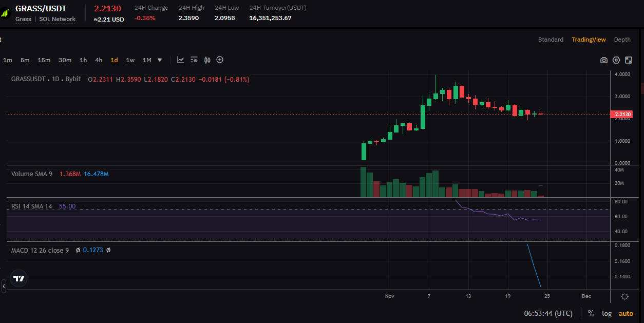Viewport: 644px width, 323px height.
Task: Click the GRASS/USDT pair title
Action: (x=41, y=8)
